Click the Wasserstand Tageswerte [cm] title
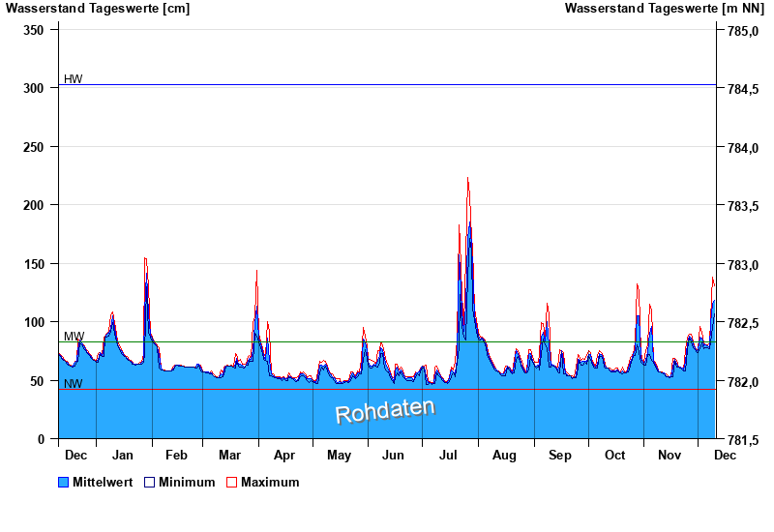The height and width of the screenshot is (532, 774). tap(98, 9)
